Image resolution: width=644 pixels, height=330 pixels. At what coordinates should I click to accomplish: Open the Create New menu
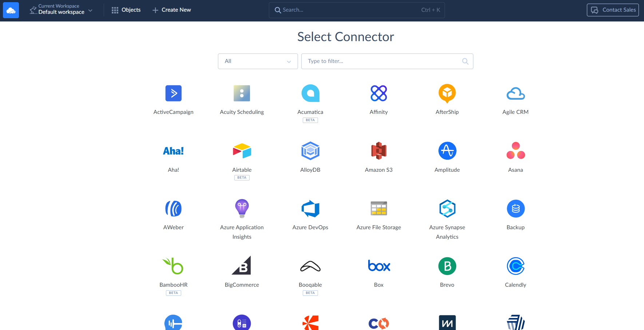pyautogui.click(x=171, y=10)
